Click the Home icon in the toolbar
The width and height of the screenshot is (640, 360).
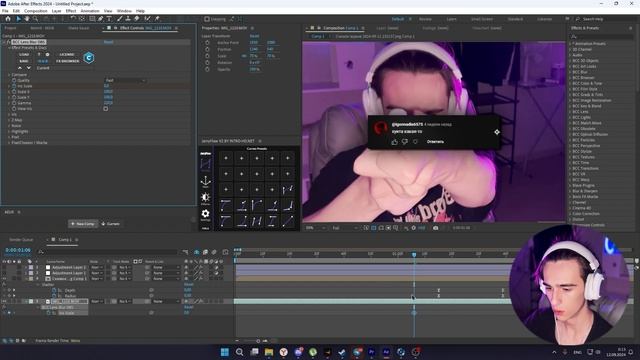(x=8, y=19)
